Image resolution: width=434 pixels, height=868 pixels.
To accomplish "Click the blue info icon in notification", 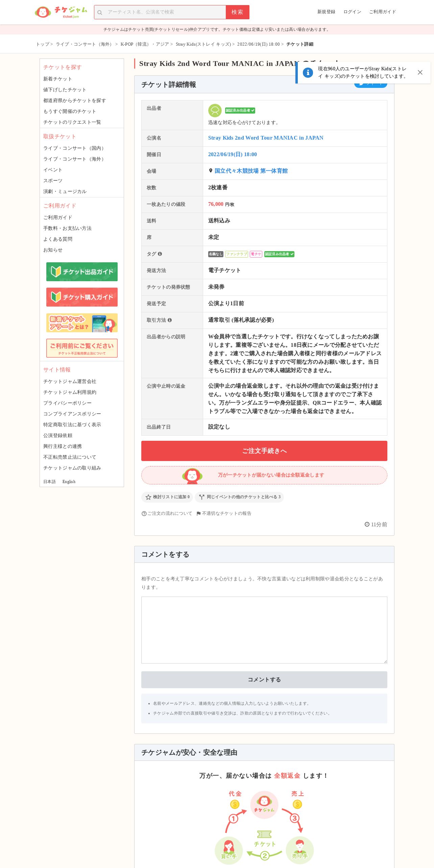I will point(308,72).
